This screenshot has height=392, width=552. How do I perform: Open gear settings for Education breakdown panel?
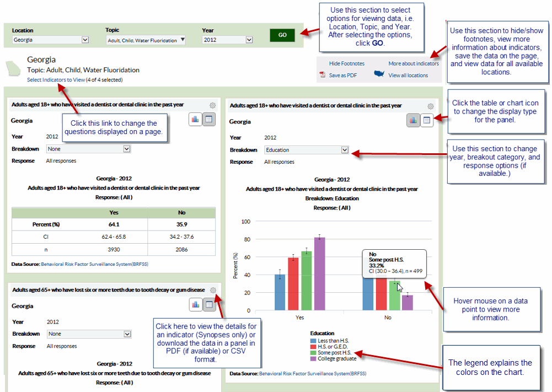pyautogui.click(x=430, y=106)
